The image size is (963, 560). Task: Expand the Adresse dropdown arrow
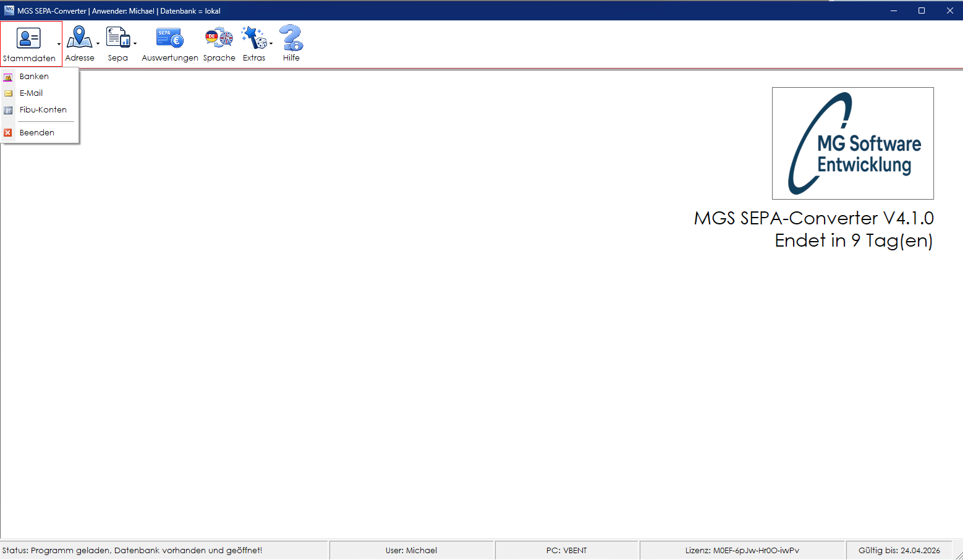coord(98,44)
